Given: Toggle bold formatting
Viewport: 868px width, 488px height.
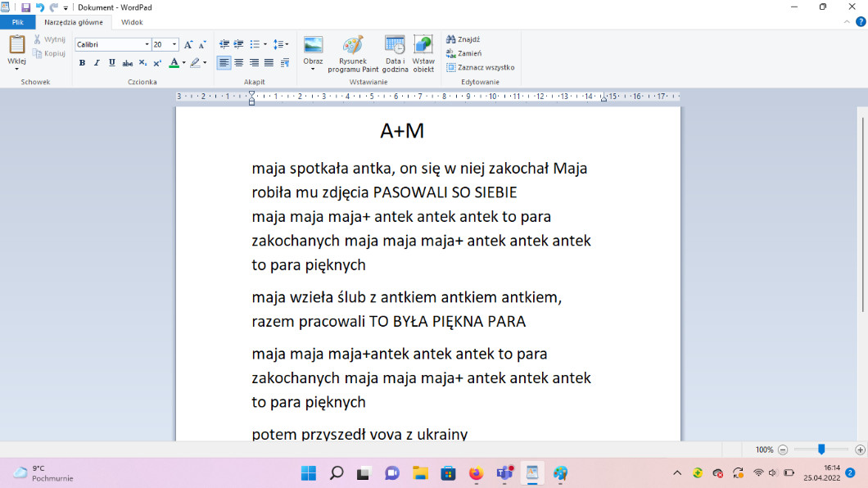Looking at the screenshot, I should [82, 63].
